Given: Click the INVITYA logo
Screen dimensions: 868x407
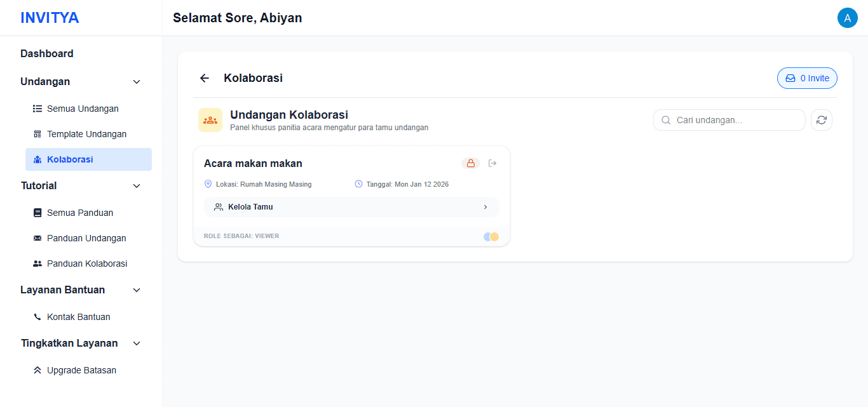Looking at the screenshot, I should pos(50,17).
